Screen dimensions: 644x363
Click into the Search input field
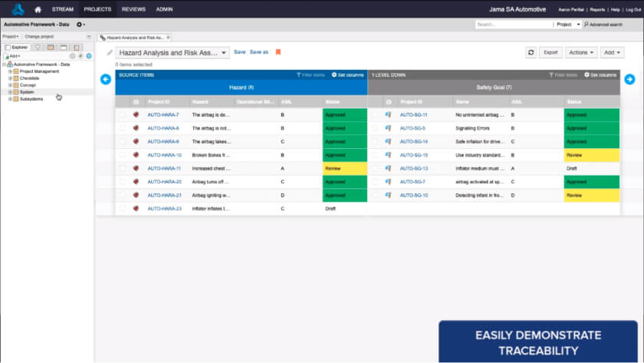coord(512,25)
